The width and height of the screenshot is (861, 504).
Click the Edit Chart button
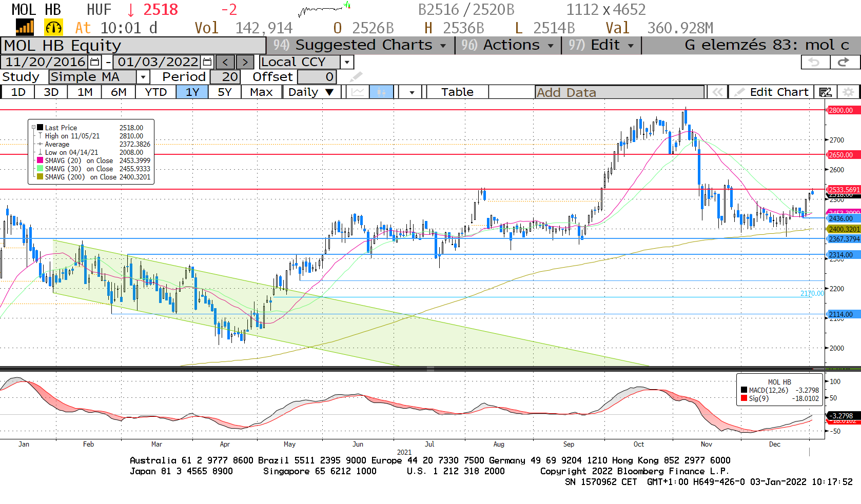coord(772,92)
